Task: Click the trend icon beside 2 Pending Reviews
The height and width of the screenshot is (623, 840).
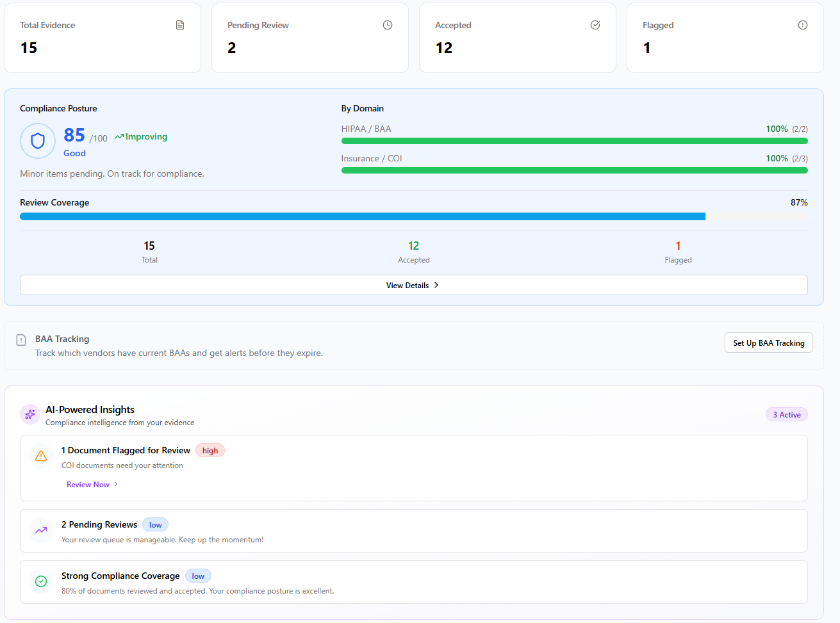Action: [41, 530]
